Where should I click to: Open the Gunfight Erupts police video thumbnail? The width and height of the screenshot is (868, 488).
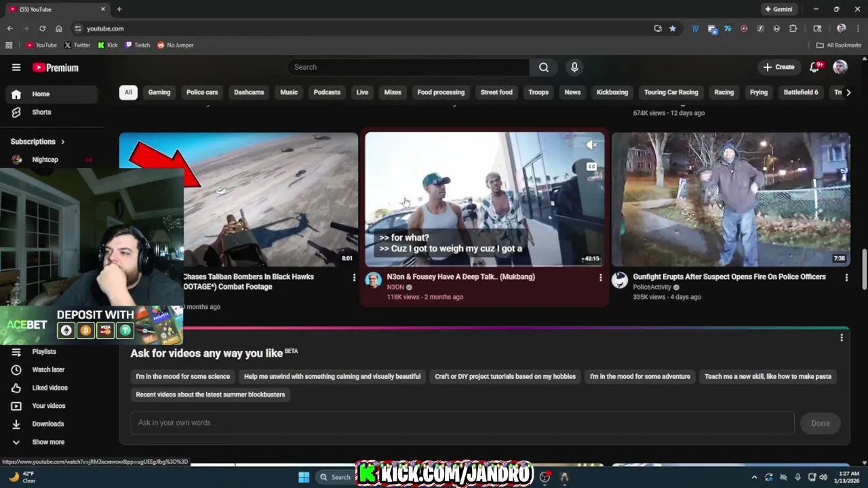731,199
